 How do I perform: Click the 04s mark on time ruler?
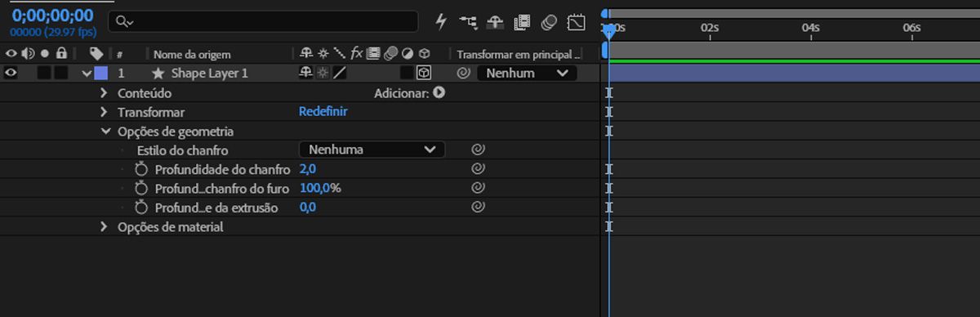[811, 27]
